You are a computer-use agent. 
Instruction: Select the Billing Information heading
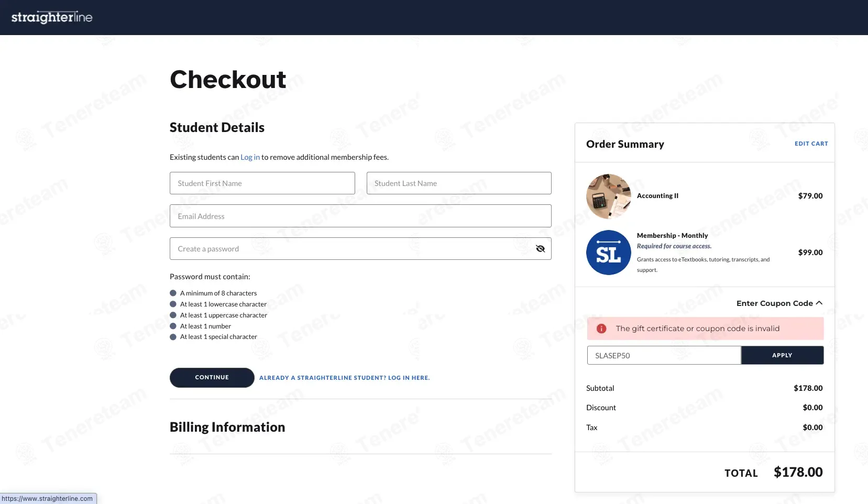pos(227,428)
